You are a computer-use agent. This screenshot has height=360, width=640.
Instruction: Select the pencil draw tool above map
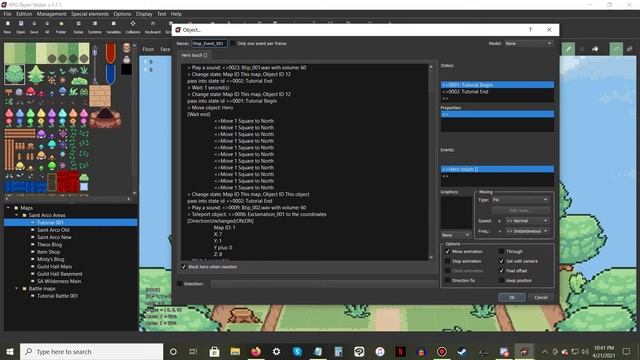coord(568,49)
